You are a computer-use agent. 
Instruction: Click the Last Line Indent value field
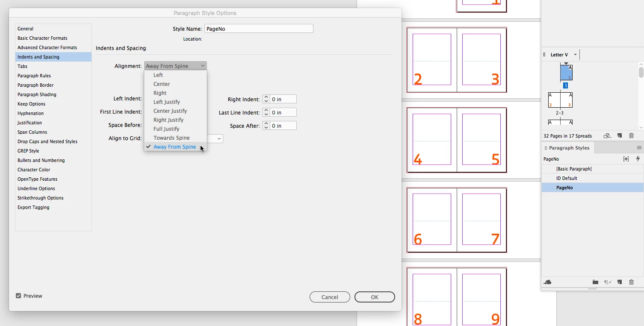[284, 112]
